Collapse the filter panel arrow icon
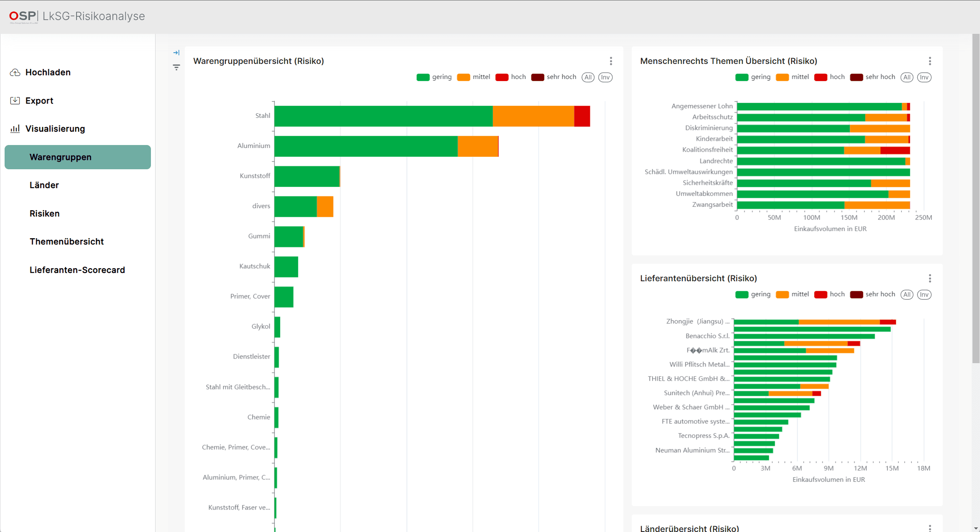Screen dimensions: 980x532 176,53
